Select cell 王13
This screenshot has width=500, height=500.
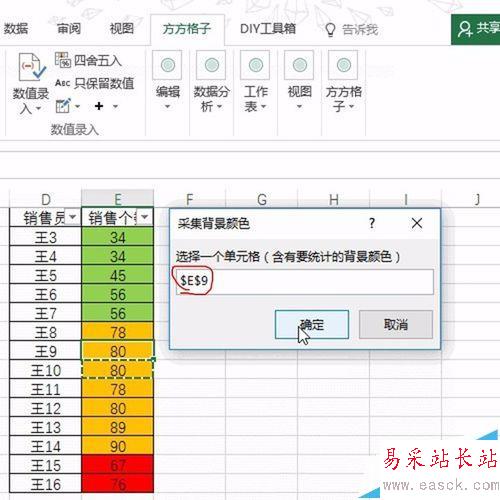tap(46, 427)
